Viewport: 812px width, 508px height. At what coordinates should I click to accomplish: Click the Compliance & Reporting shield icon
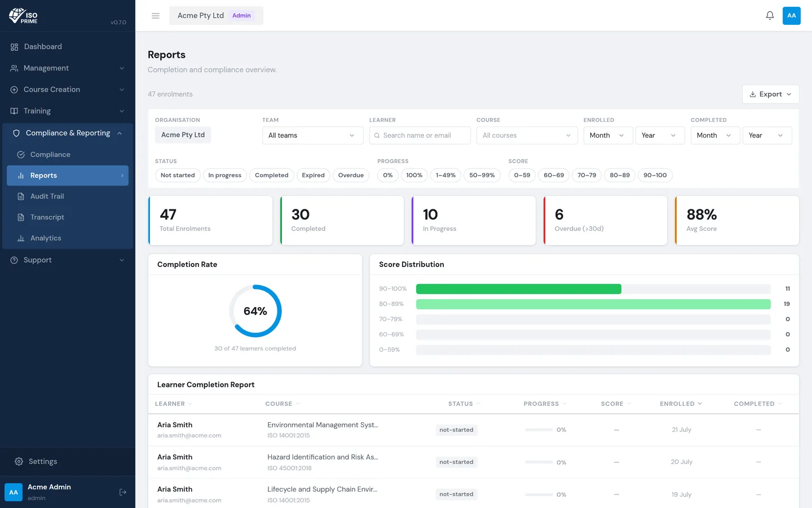tap(16, 133)
